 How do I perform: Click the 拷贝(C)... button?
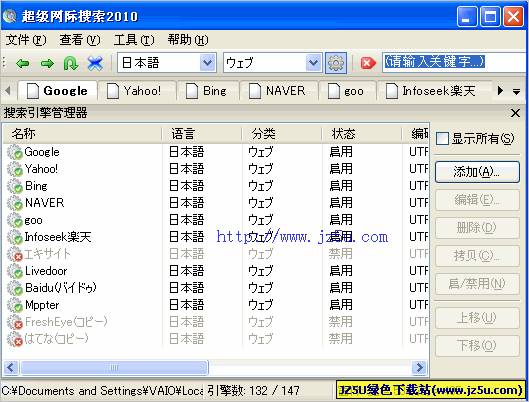(x=477, y=256)
